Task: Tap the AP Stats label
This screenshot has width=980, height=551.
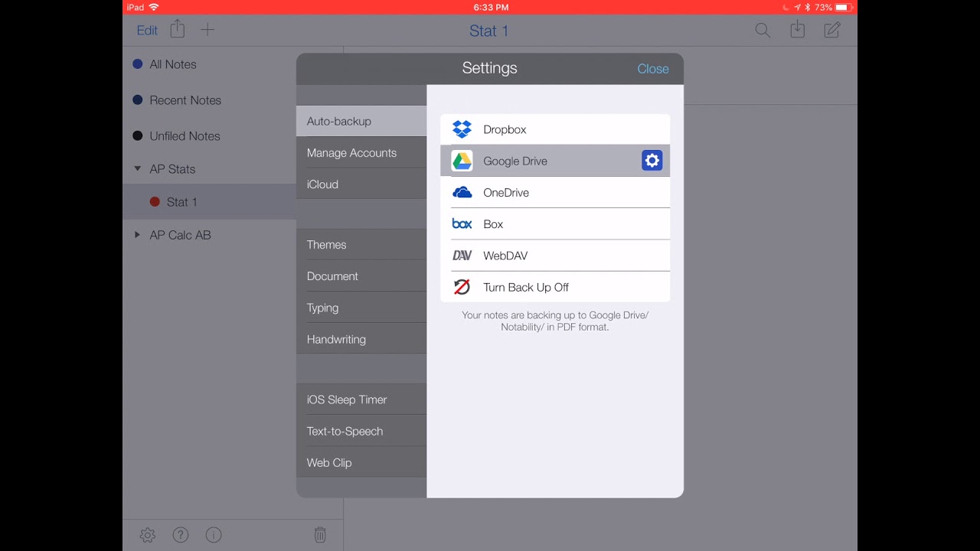Action: [x=172, y=169]
